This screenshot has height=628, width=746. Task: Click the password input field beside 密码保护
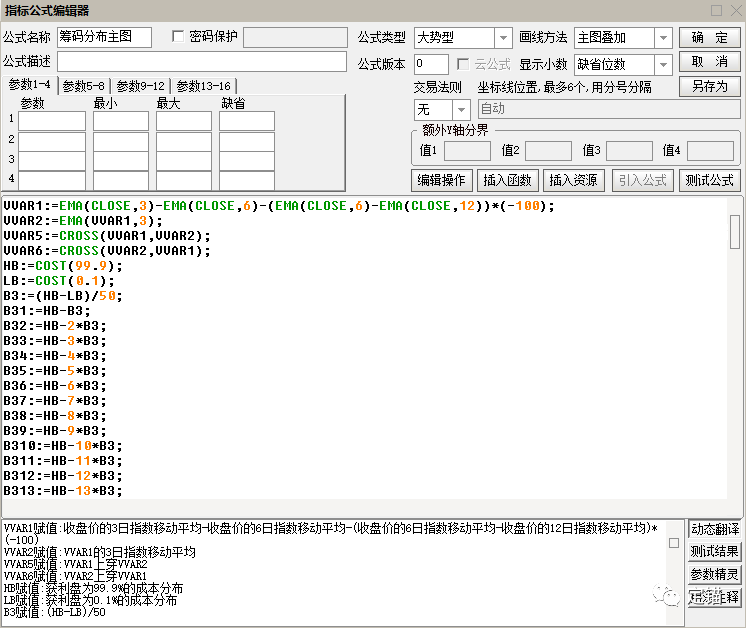point(295,37)
